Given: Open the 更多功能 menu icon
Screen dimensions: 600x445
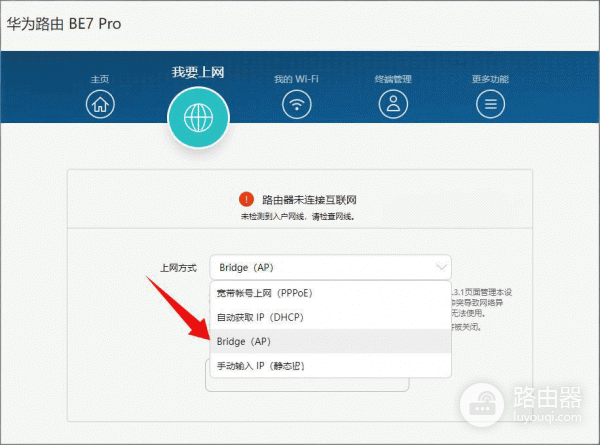Looking at the screenshot, I should [490, 104].
